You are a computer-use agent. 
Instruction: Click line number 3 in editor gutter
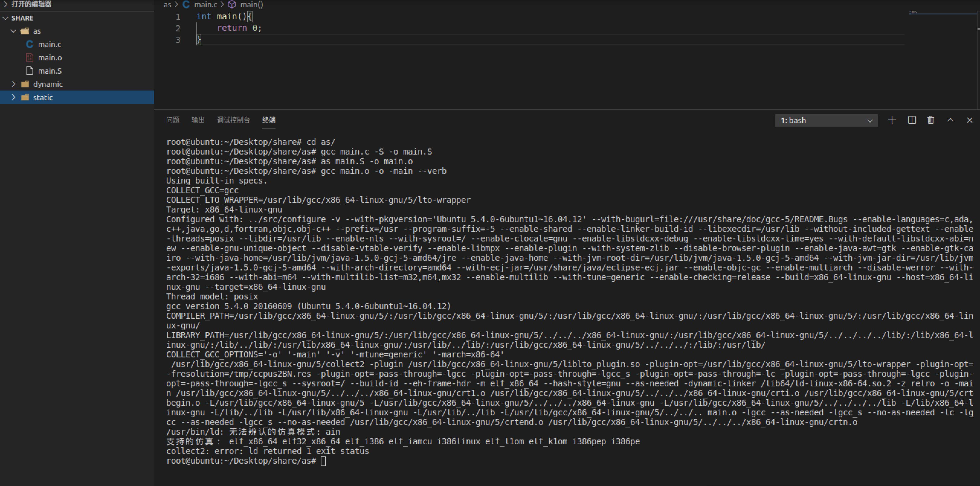click(178, 40)
